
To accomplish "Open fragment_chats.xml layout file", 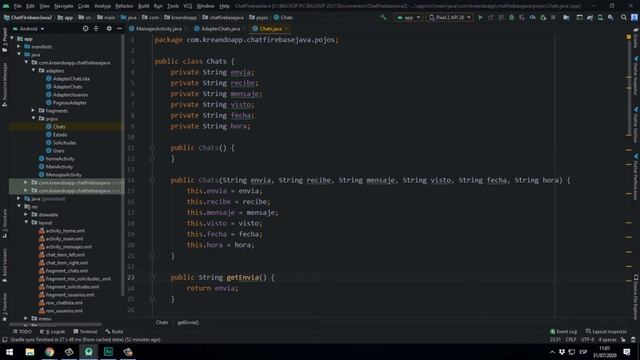I will pyautogui.click(x=67, y=270).
